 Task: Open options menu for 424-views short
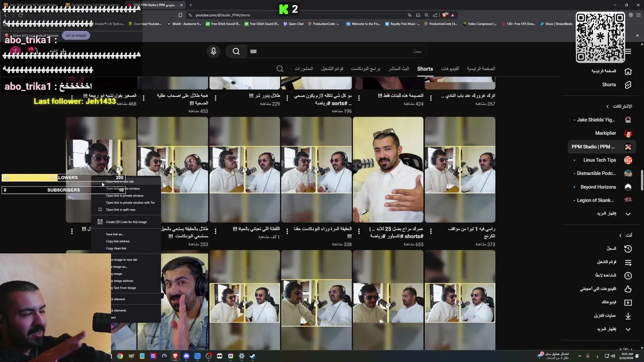[359, 98]
